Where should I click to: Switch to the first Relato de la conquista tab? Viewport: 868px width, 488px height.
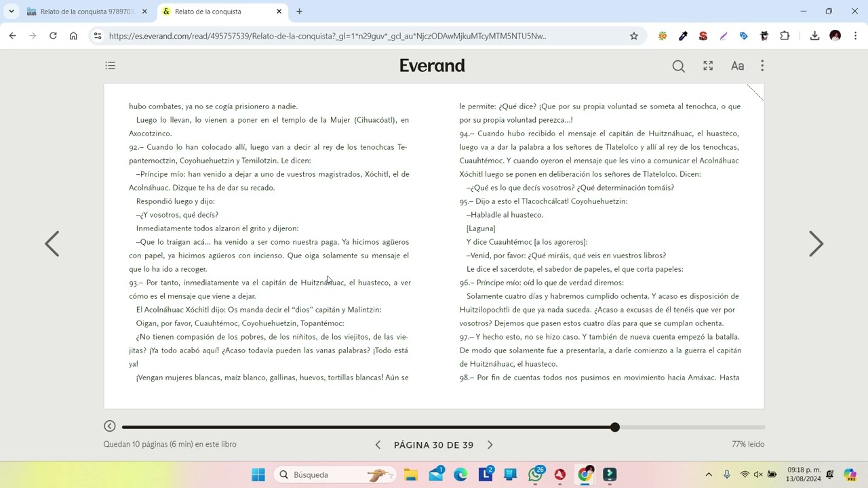tap(87, 12)
